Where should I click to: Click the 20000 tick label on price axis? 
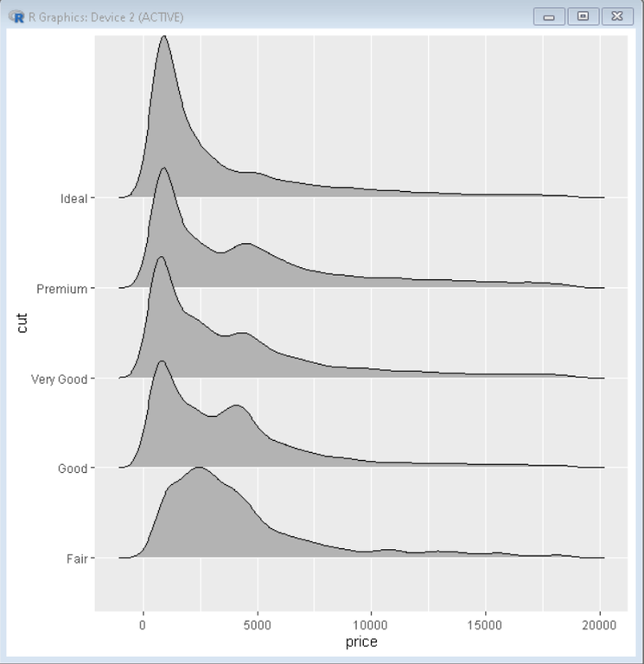tap(599, 625)
